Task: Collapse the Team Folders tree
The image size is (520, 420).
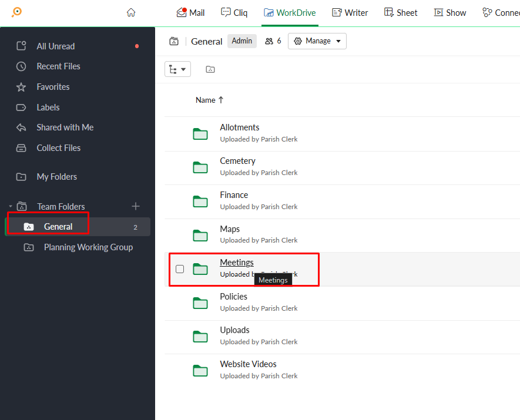Action: click(x=11, y=206)
